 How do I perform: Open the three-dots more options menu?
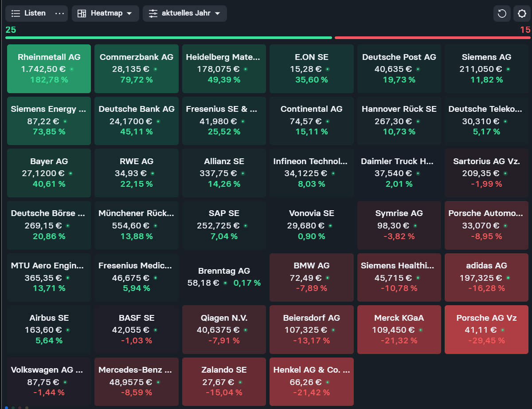[60, 13]
